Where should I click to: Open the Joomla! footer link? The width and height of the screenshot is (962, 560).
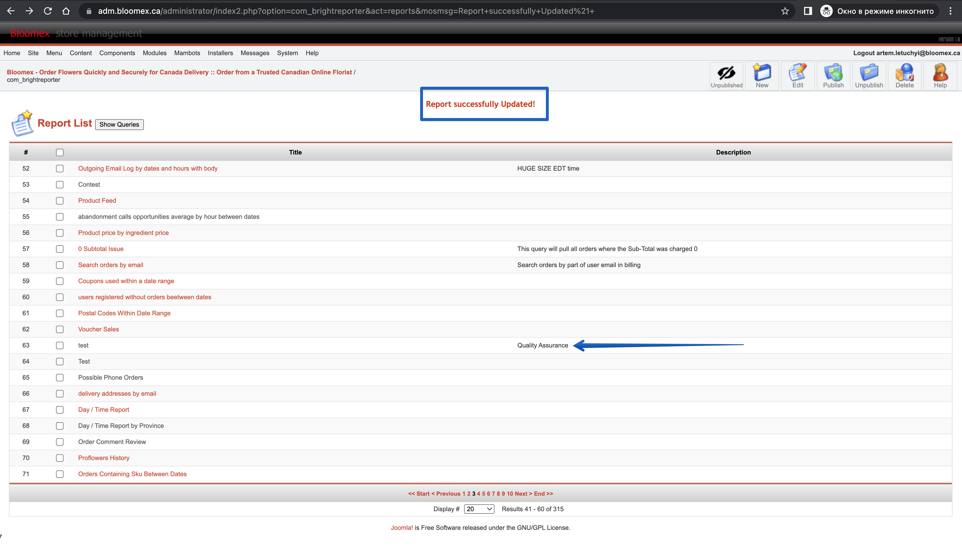(401, 528)
